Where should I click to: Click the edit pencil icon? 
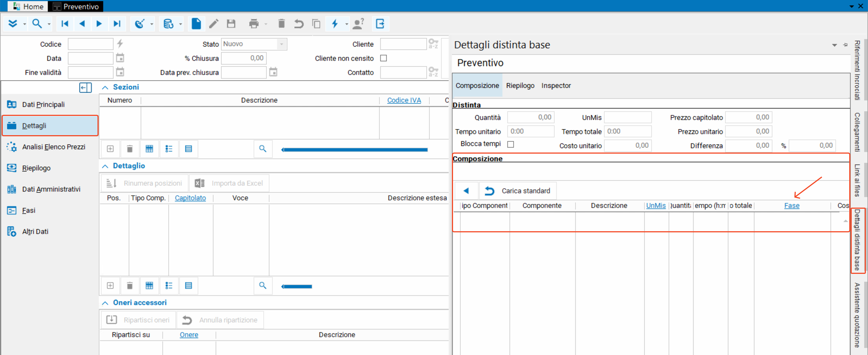(x=214, y=24)
